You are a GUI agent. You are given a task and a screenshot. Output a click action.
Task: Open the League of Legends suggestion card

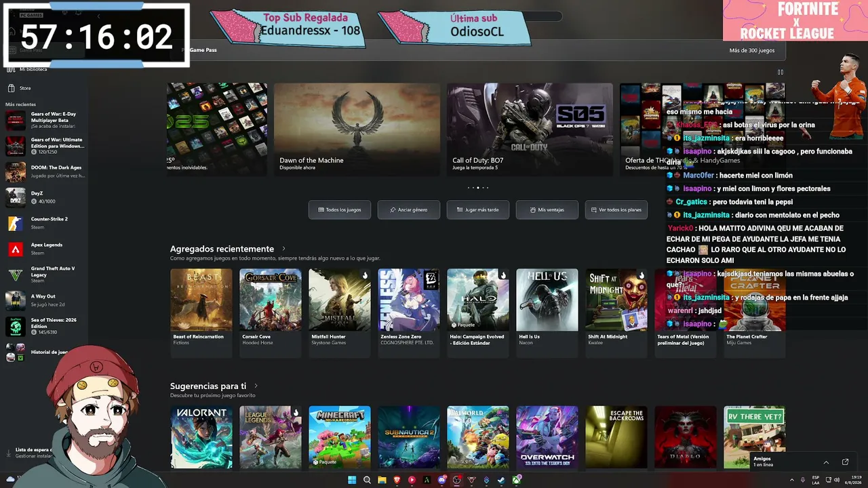coord(270,437)
